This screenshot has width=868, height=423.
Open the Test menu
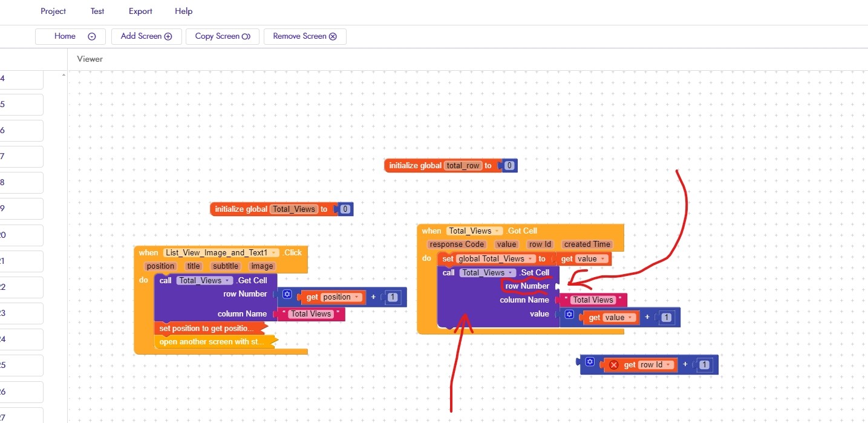[97, 11]
